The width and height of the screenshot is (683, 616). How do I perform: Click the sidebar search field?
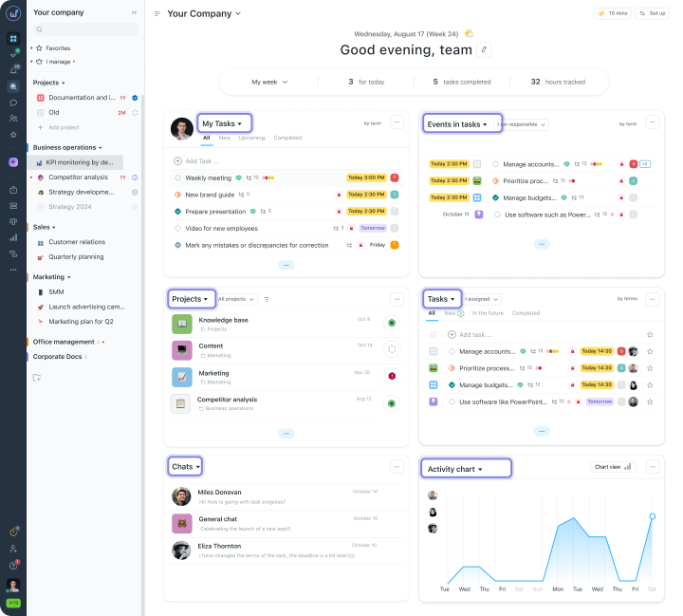85,29
